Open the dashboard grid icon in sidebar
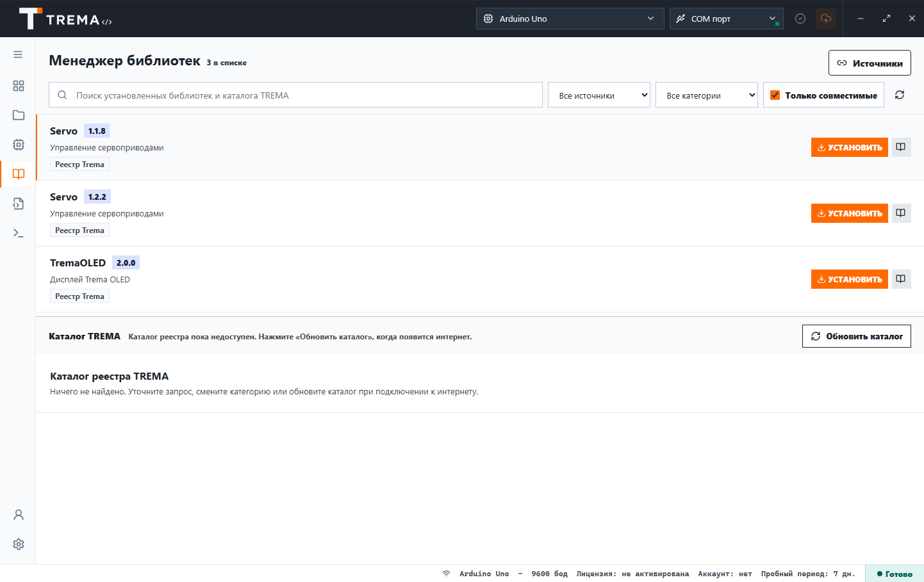The height and width of the screenshot is (582, 924). pyautogui.click(x=18, y=86)
